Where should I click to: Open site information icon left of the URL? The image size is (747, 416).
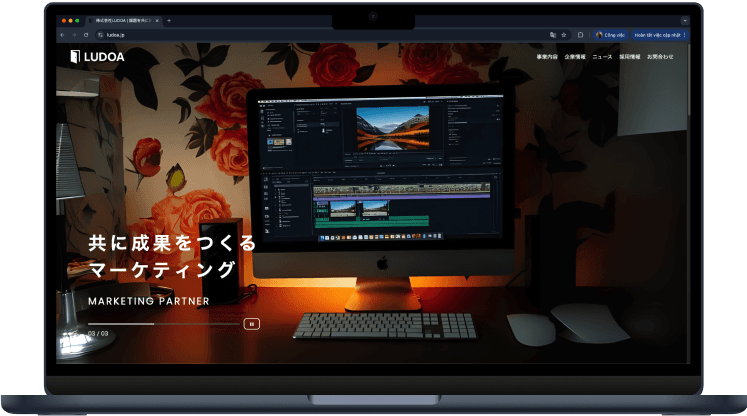100,35
